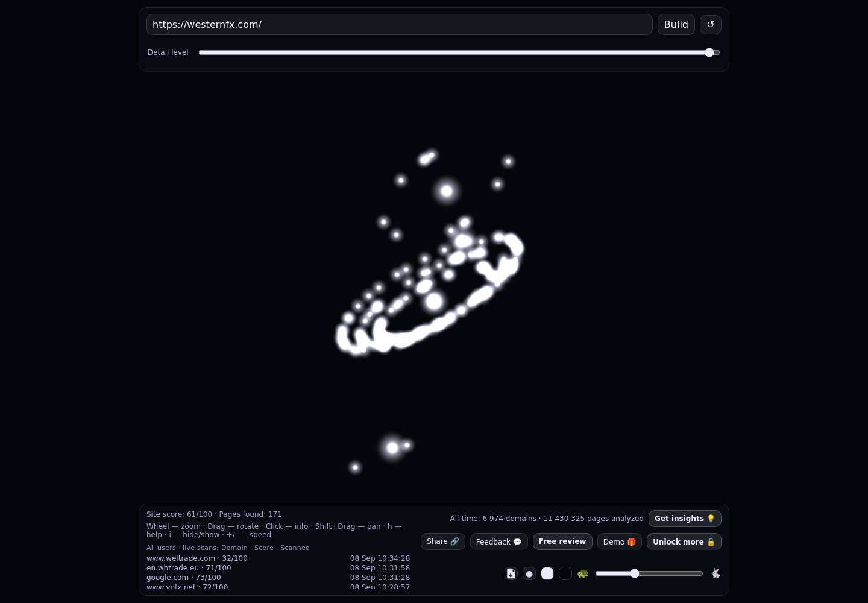The image size is (868, 603).
Task: Open the Feedback button
Action: (x=499, y=541)
